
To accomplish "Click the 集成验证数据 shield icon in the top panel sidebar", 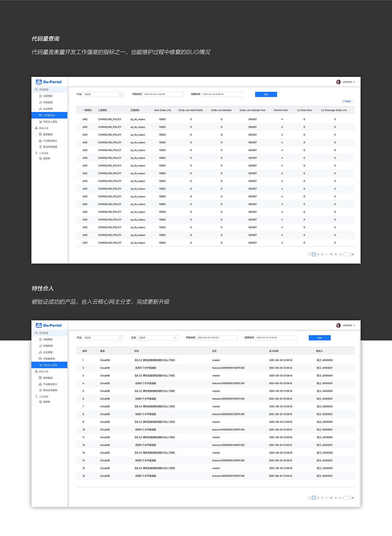I will 40,147.
